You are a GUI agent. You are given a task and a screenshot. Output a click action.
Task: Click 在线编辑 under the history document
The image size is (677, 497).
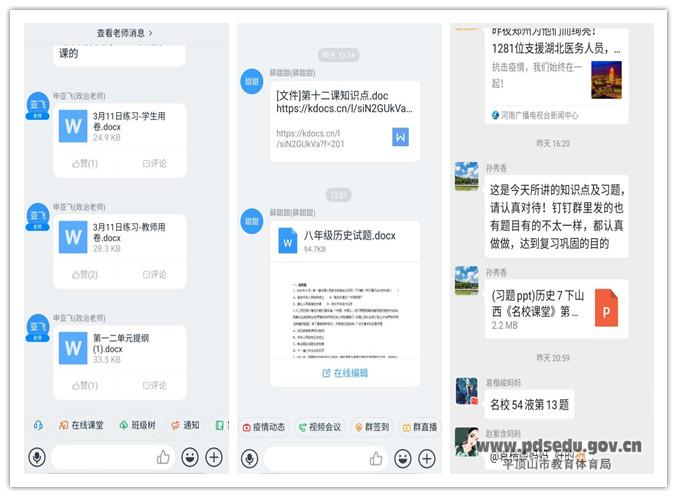click(345, 373)
